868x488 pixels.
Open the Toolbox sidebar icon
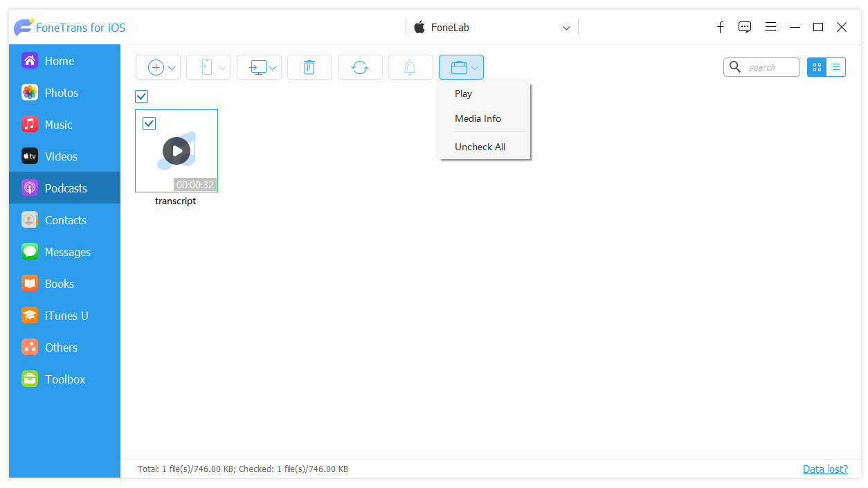coord(30,379)
